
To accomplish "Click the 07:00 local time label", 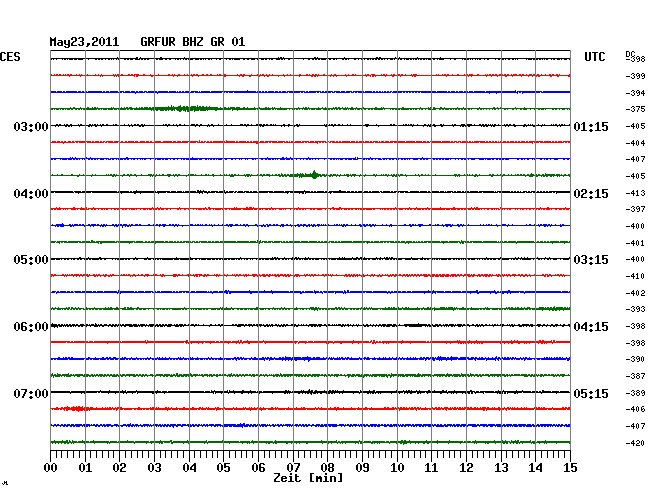I will click(31, 393).
